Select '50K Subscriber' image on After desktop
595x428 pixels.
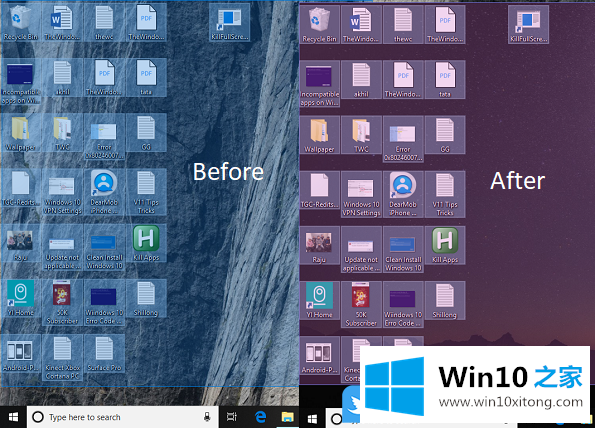pos(361,304)
